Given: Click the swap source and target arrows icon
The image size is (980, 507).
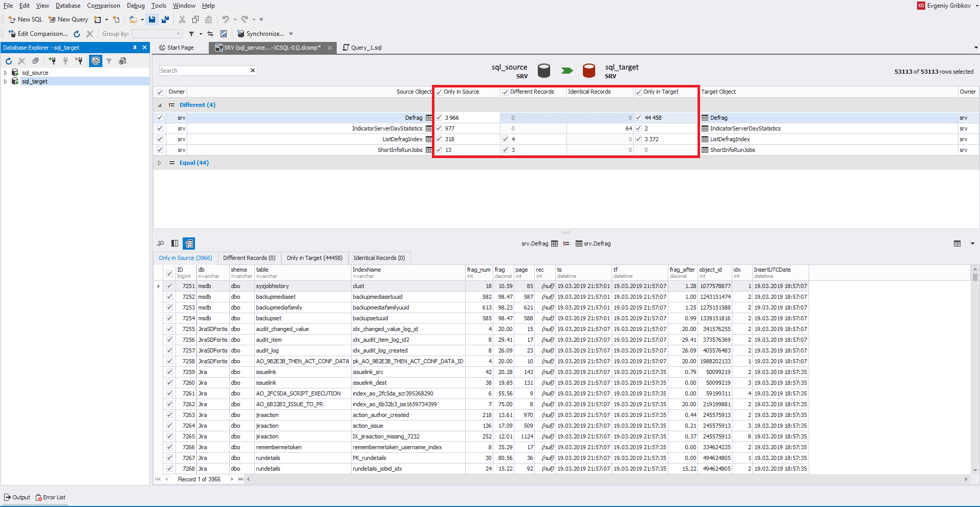Looking at the screenshot, I should click(x=210, y=34).
